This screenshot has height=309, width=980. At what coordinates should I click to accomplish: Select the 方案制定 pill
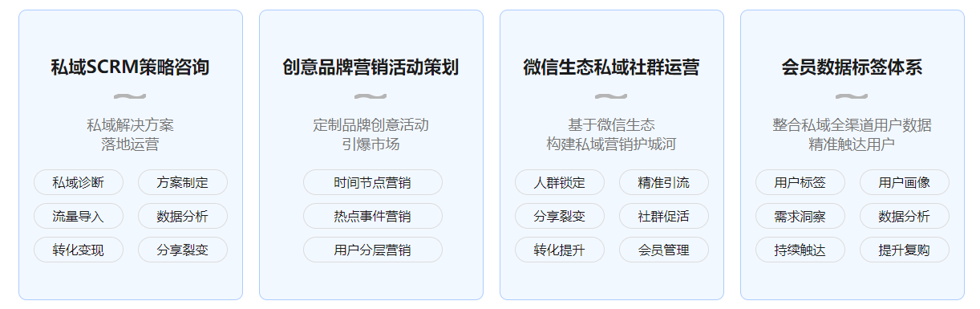[x=183, y=182]
